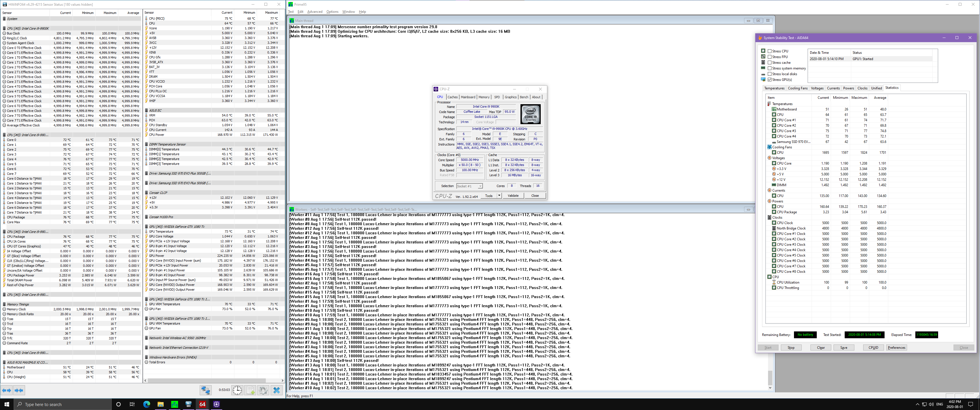
Task: Open File Explorer from taskbar
Action: point(161,404)
